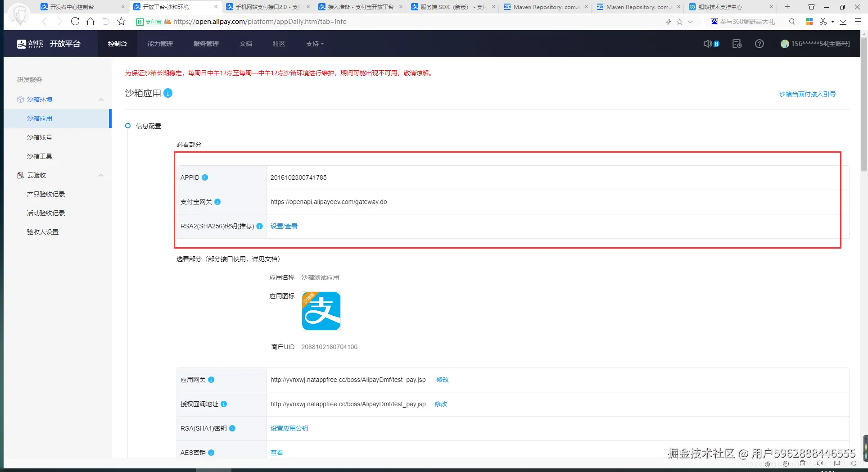The image size is (868, 472).
Task: Click the browser download manager icon
Action: pos(843,21)
